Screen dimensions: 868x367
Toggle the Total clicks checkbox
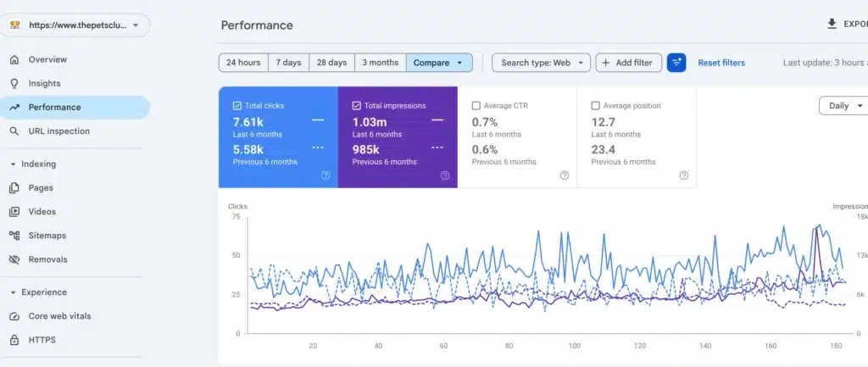237,106
